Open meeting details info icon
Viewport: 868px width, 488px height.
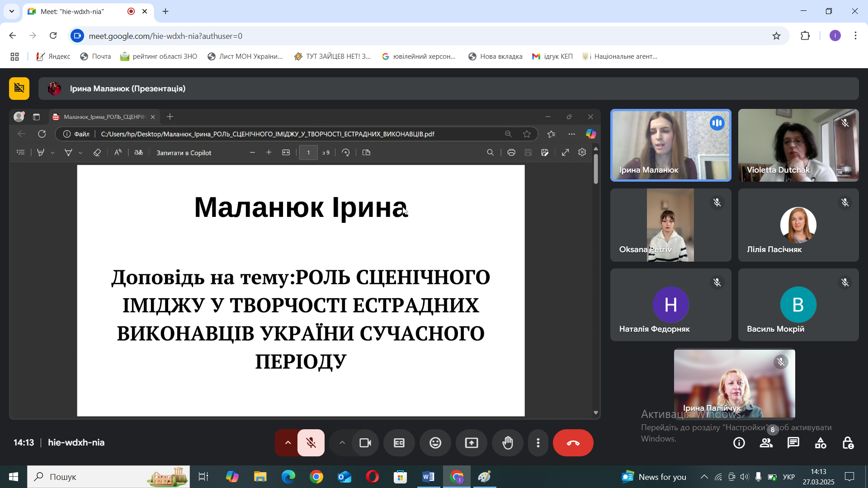point(739,443)
